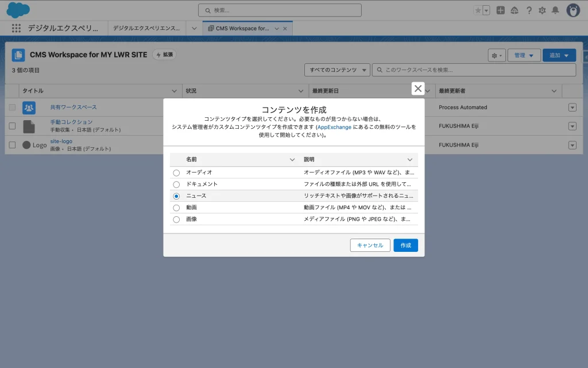Viewport: 588px width, 368px height.
Task: Click the user profile avatar
Action: click(573, 10)
